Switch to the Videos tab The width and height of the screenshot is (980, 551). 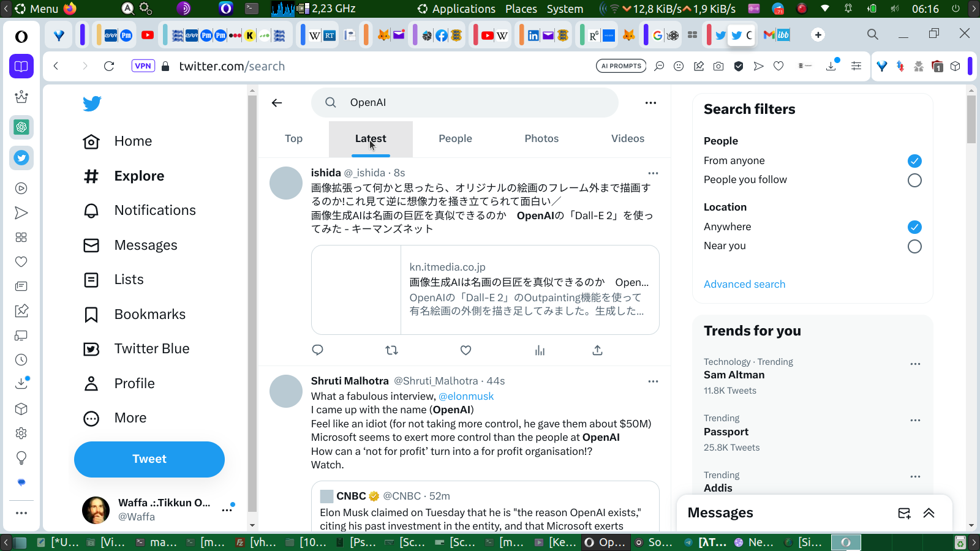628,139
